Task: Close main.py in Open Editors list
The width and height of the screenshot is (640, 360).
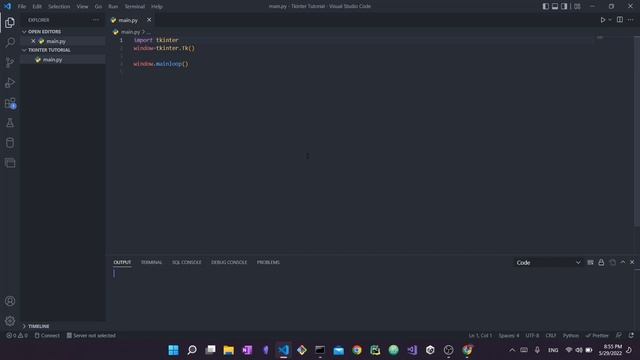Action: coord(33,41)
